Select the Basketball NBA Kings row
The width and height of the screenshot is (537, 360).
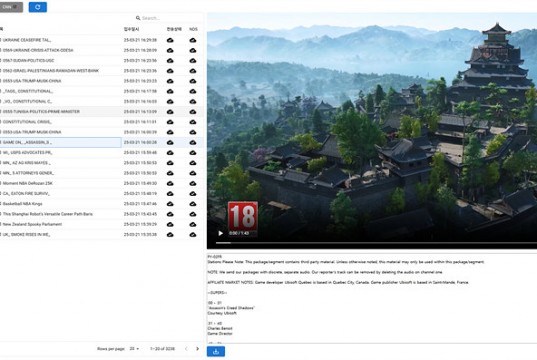tap(102, 204)
